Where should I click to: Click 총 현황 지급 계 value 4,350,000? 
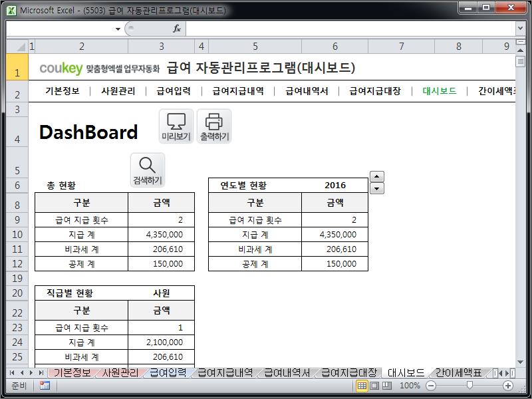(x=162, y=235)
